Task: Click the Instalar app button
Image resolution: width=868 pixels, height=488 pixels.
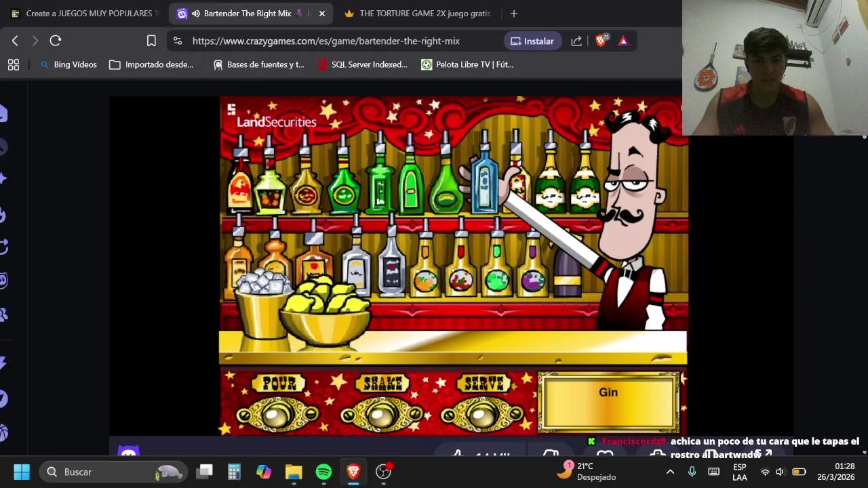Action: click(532, 41)
